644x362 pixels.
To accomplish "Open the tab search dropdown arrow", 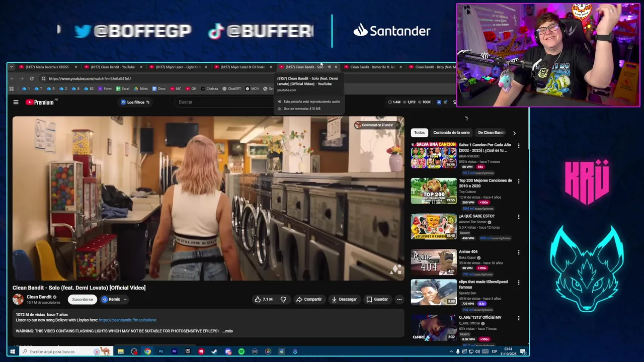I will (12, 67).
